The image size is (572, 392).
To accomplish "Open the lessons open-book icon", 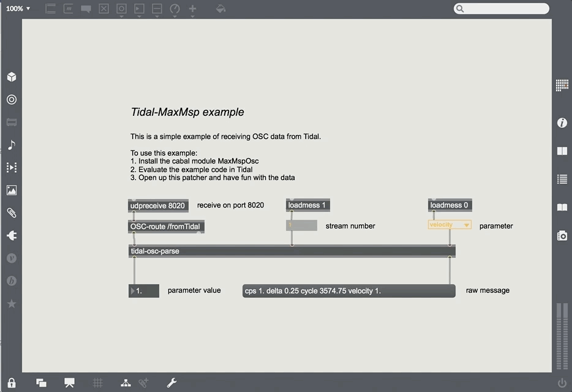I will tap(562, 207).
